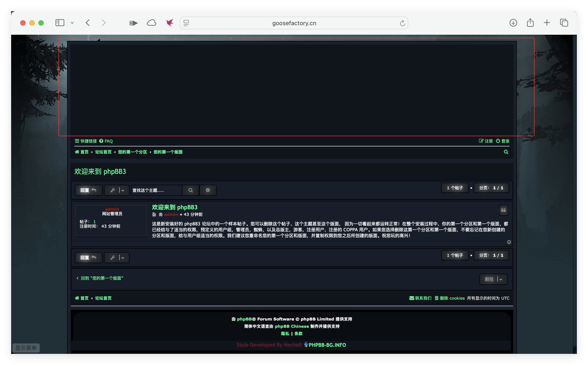
Task: Click the Safari share icon
Action: 530,23
